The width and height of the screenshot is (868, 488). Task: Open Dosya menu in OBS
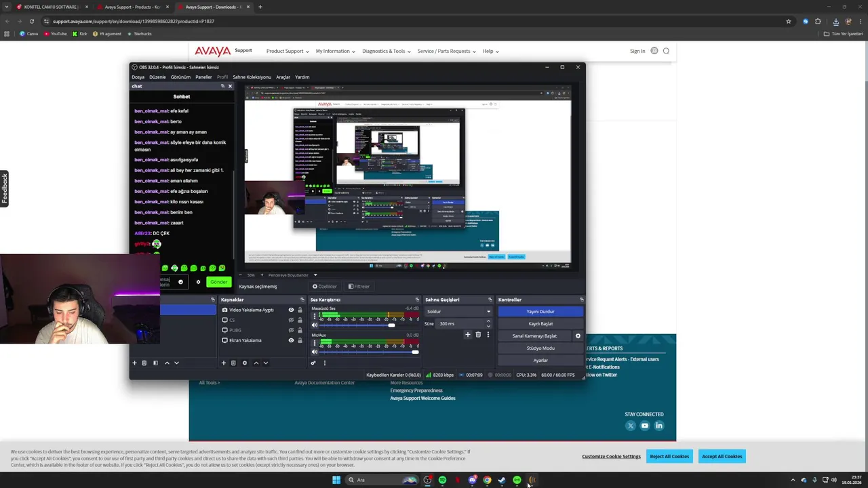138,77
